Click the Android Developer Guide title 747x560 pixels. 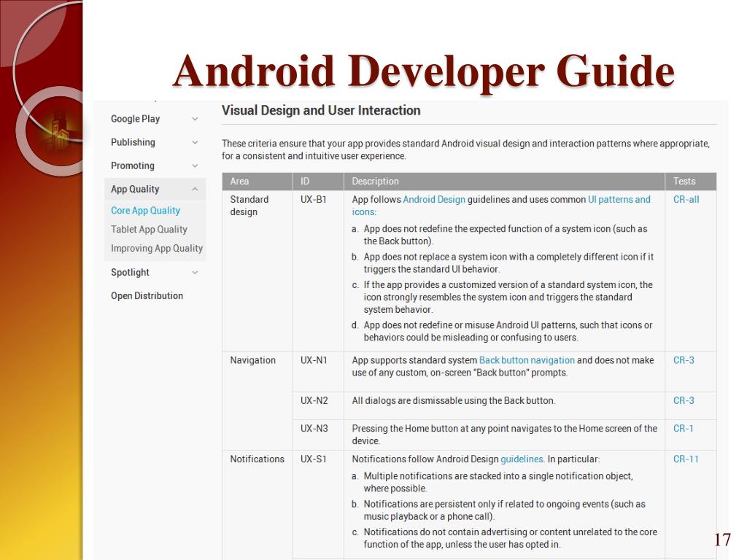pyautogui.click(x=424, y=71)
